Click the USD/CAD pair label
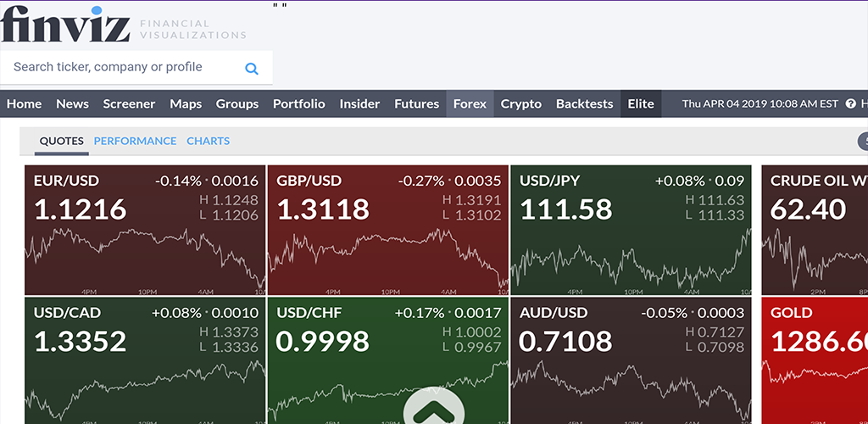 [68, 313]
